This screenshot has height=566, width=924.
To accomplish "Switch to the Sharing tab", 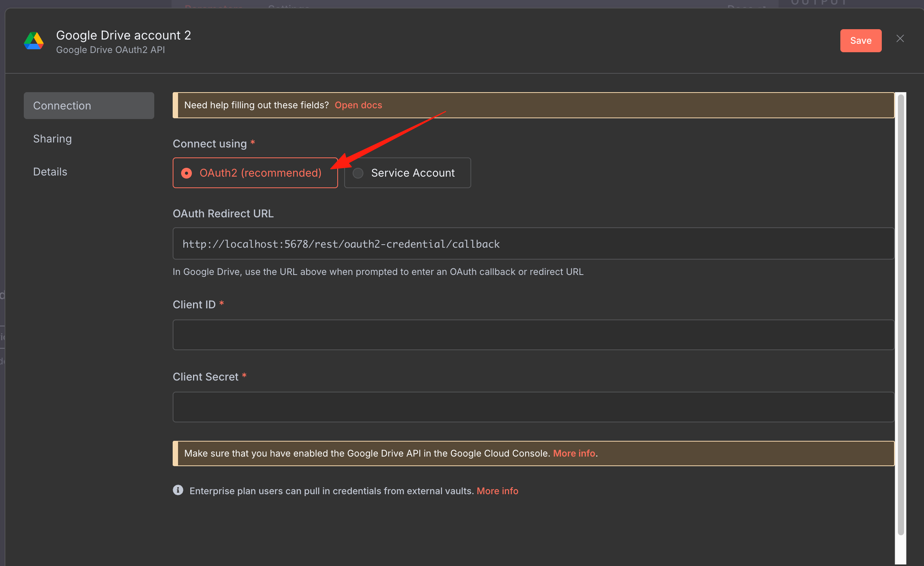I will [53, 139].
